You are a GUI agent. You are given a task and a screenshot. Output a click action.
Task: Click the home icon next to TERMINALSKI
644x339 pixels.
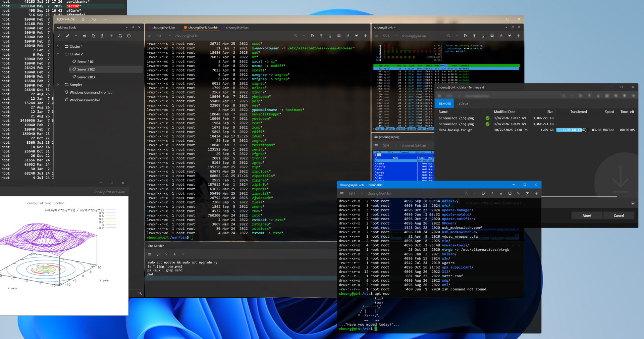[x=83, y=19]
